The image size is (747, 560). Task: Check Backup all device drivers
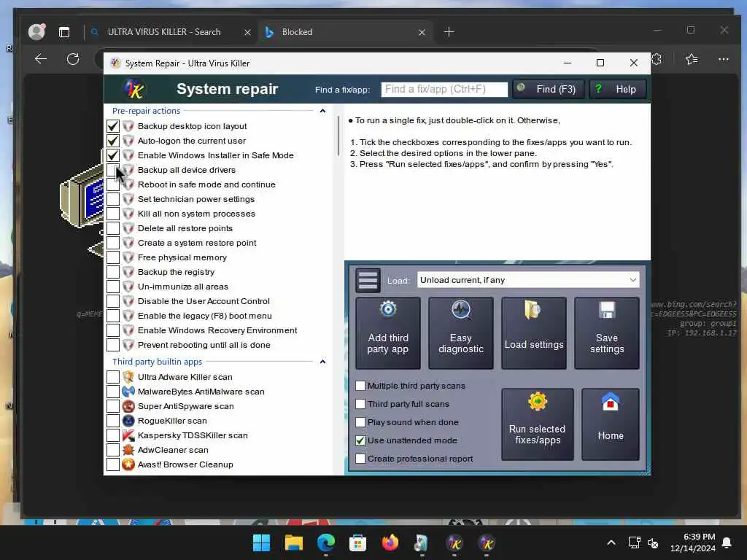tap(113, 170)
